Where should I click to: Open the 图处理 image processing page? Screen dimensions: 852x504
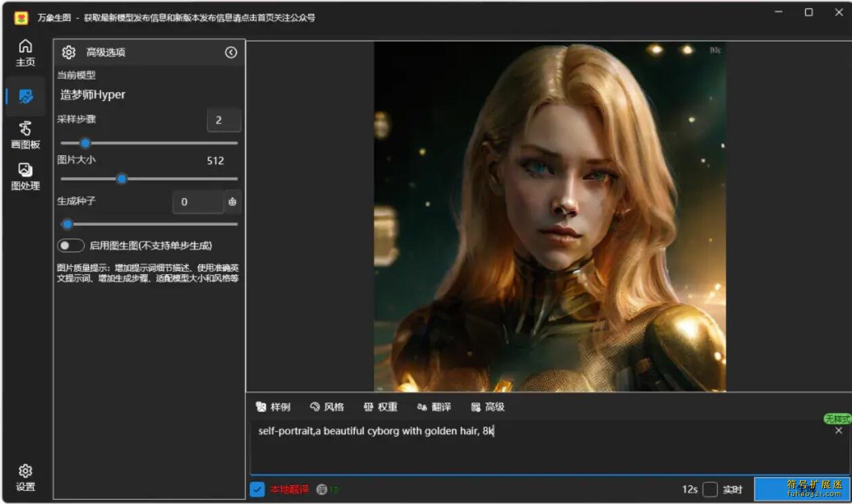[x=25, y=176]
